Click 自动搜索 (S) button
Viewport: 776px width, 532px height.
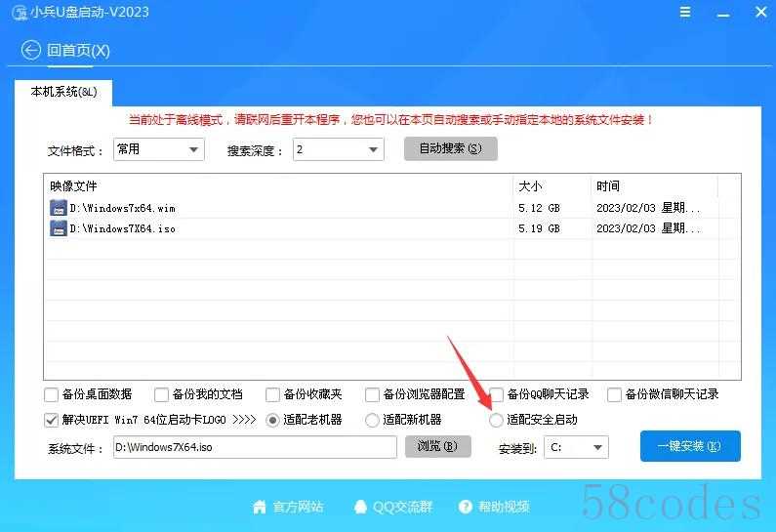coord(450,148)
